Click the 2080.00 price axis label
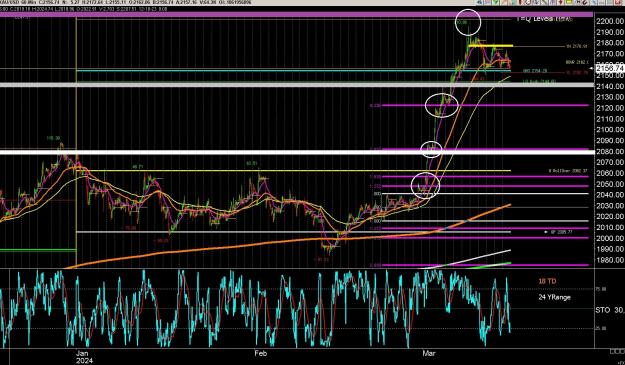The image size is (625, 365). pos(610,152)
